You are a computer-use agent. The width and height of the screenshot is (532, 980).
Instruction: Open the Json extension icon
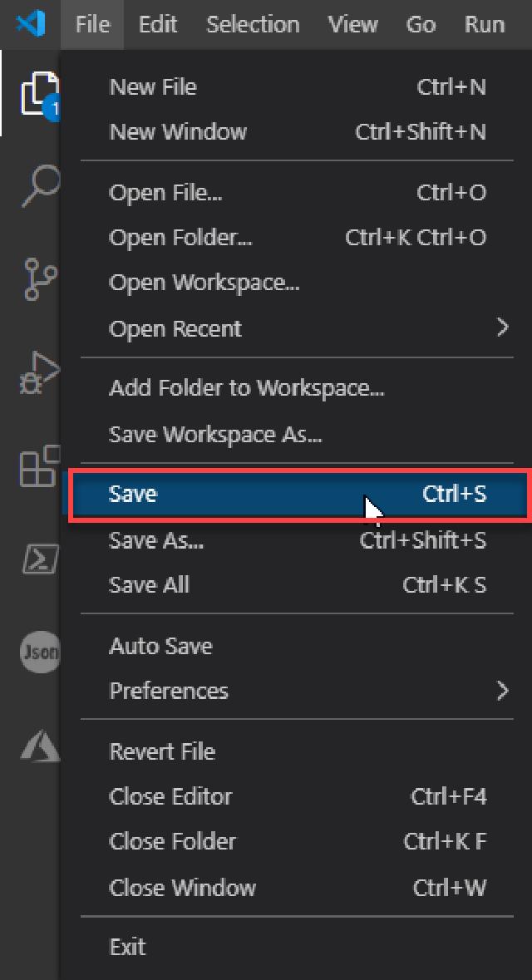pos(40,652)
